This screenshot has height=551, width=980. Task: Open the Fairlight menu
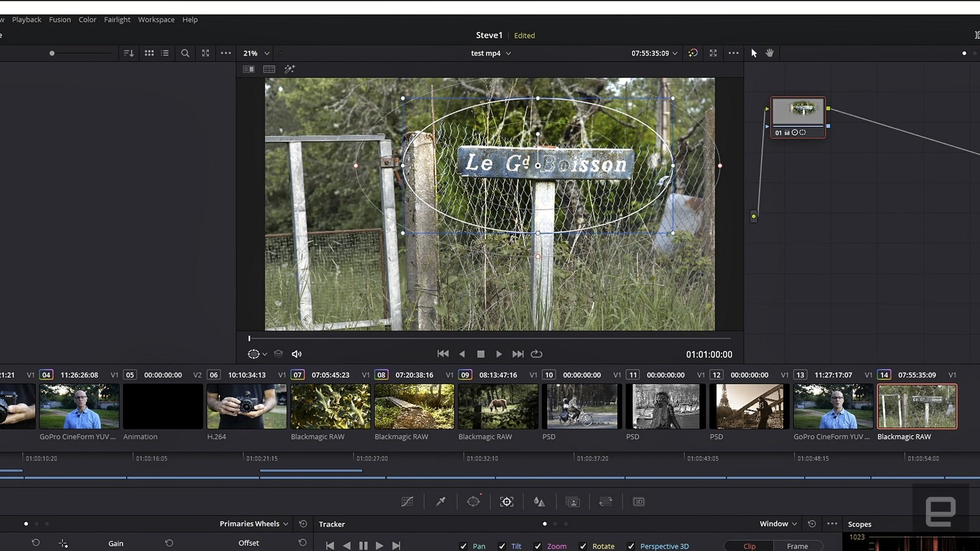[x=117, y=20]
